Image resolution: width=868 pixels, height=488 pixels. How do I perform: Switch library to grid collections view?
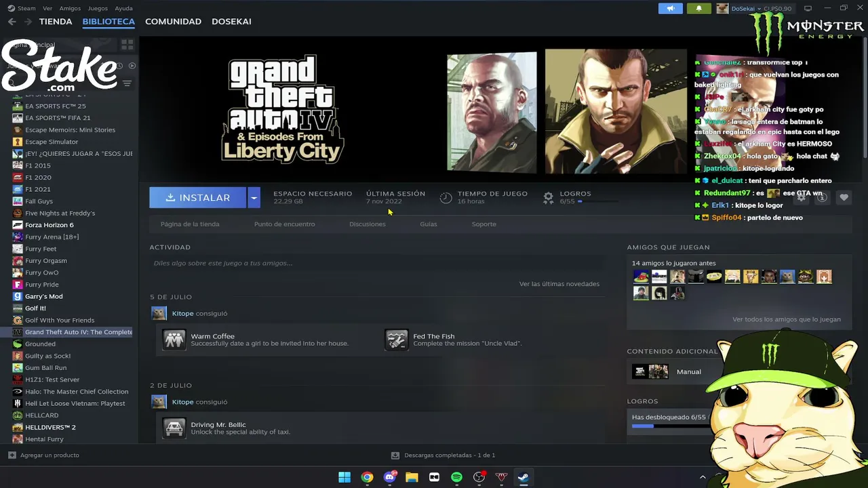127,45
